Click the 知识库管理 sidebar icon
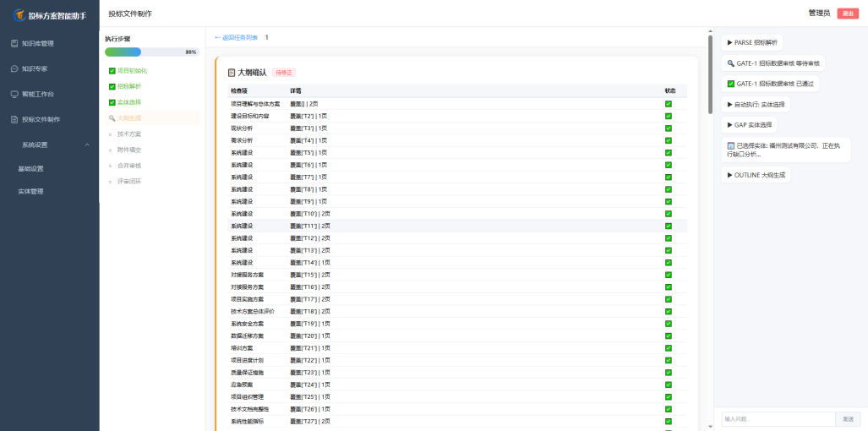 [14, 43]
